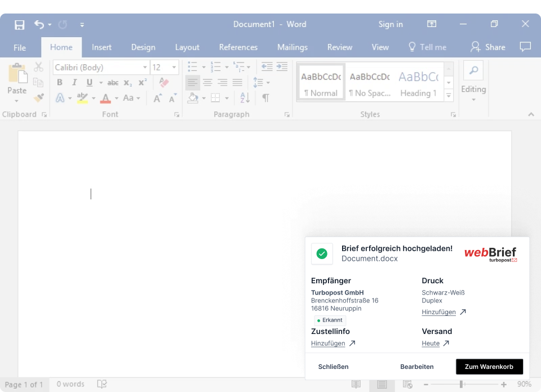
Task: Add print options with Hinzufügen under Druck
Action: point(444,312)
